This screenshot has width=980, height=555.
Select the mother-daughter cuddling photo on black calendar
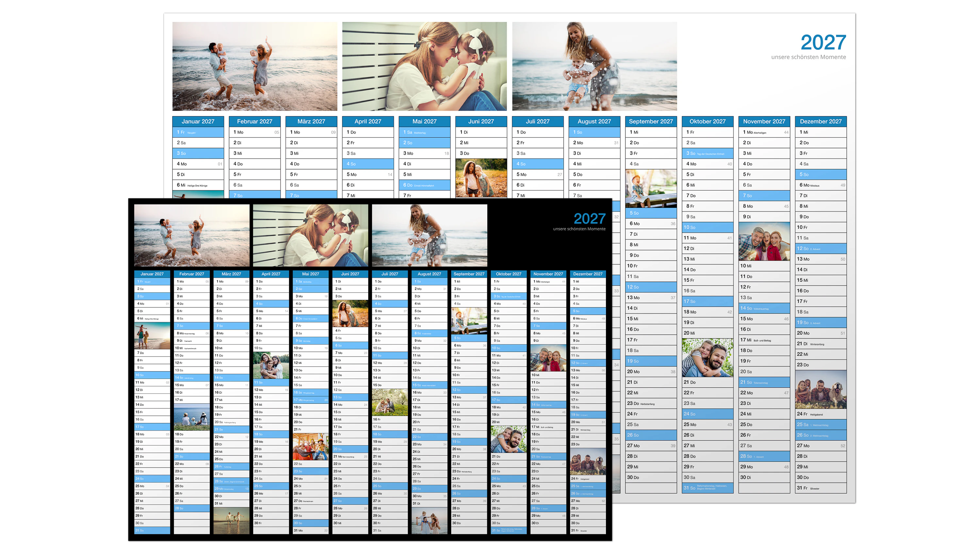click(310, 235)
